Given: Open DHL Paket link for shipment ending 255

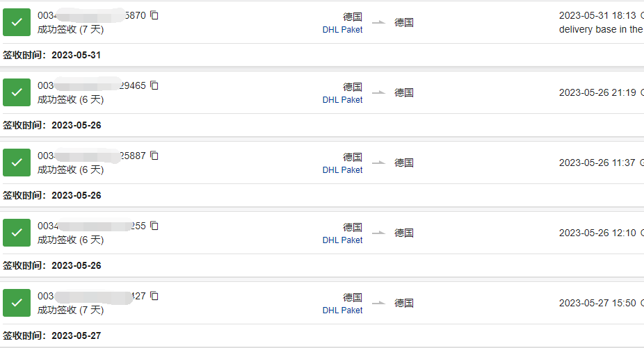Looking at the screenshot, I should point(342,240).
